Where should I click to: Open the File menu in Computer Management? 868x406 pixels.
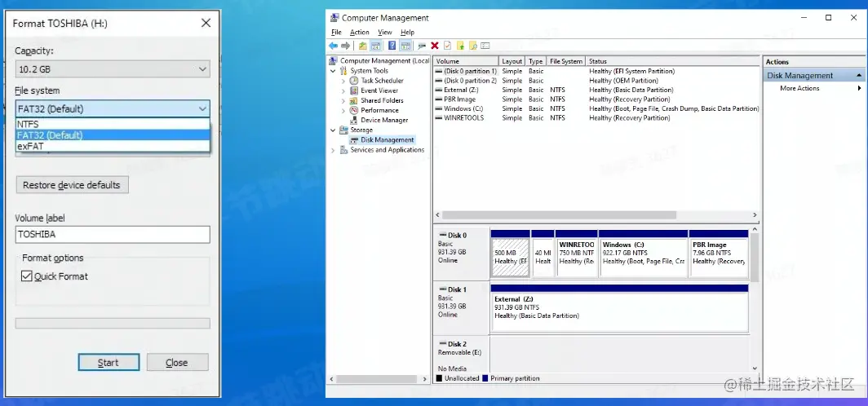coord(336,32)
